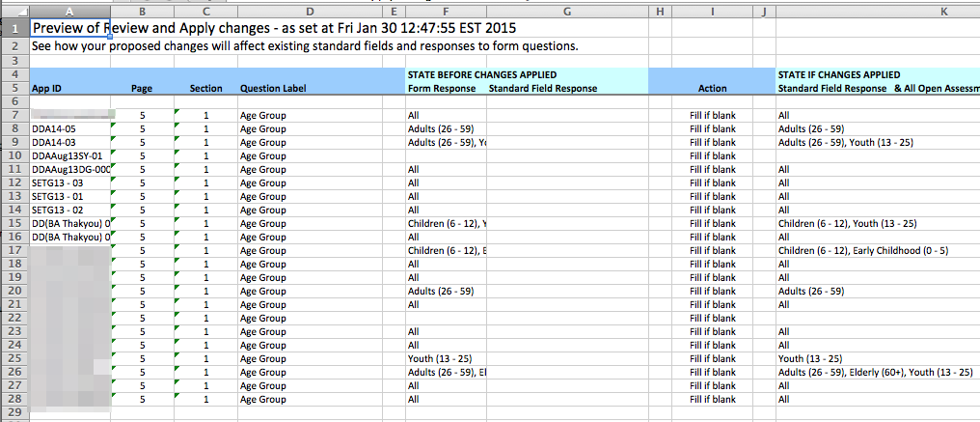Select column A header

71,11
